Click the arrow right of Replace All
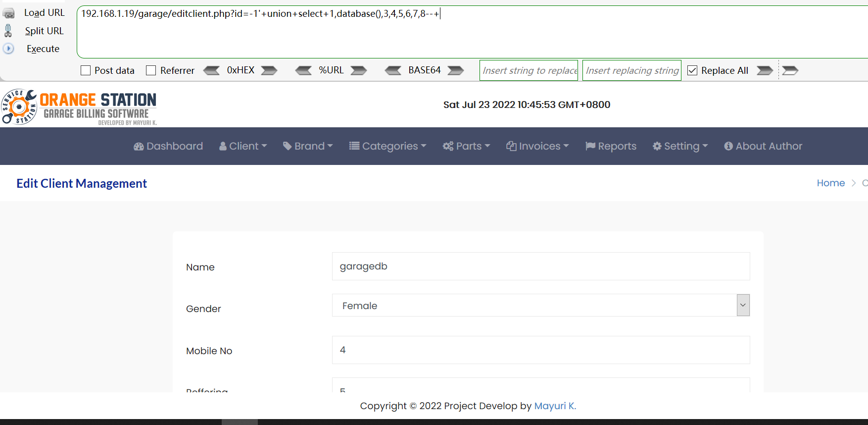This screenshot has height=425, width=868. (x=765, y=70)
